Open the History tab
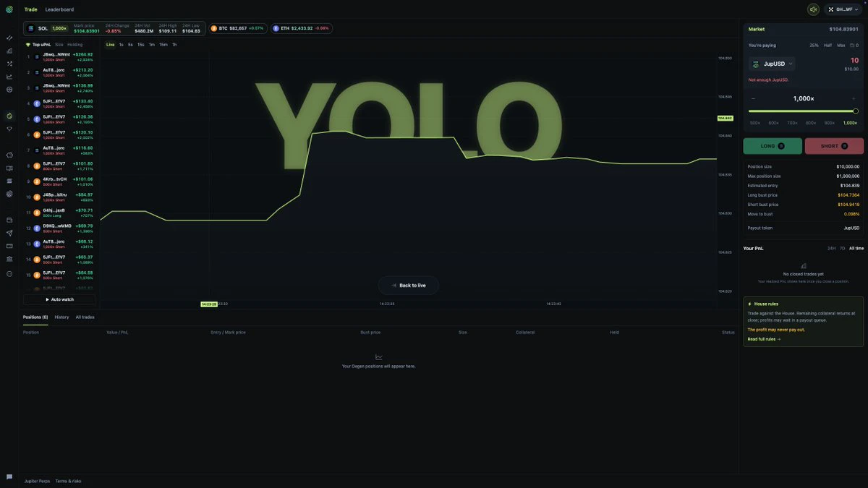Image resolution: width=868 pixels, height=488 pixels. point(62,317)
